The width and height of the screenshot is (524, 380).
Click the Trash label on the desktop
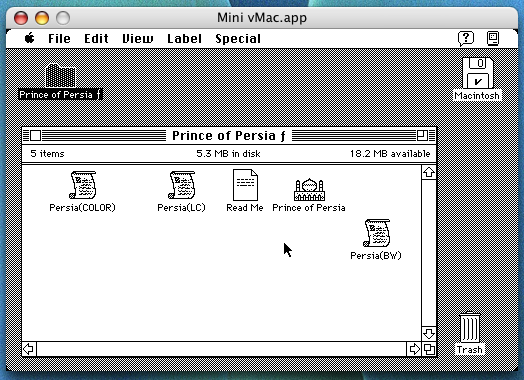point(470,350)
